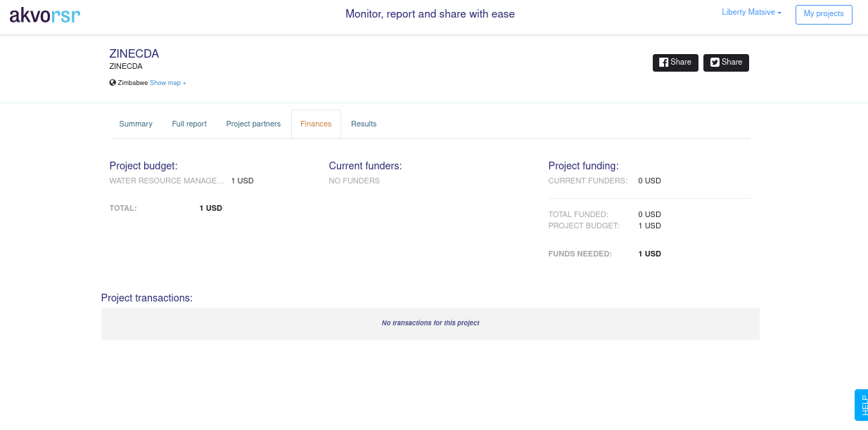The width and height of the screenshot is (868, 430).
Task: Click the ZINECDA project title
Action: [x=134, y=54]
